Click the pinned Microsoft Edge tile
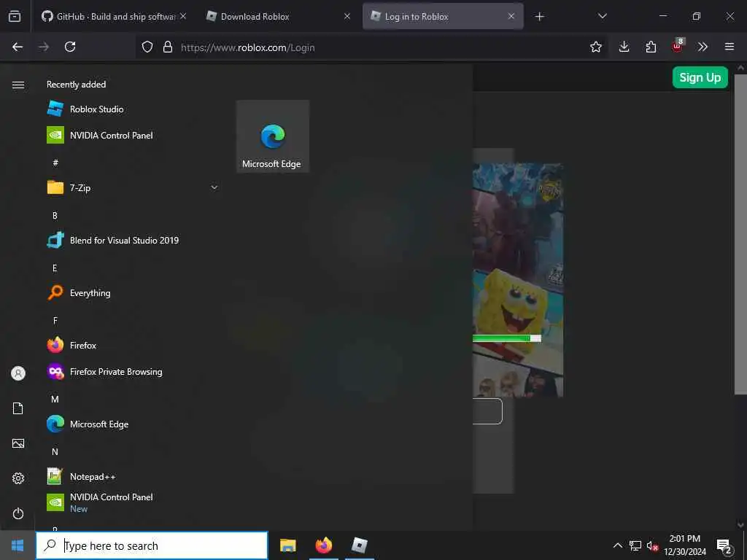This screenshot has height=560, width=747. click(273, 136)
